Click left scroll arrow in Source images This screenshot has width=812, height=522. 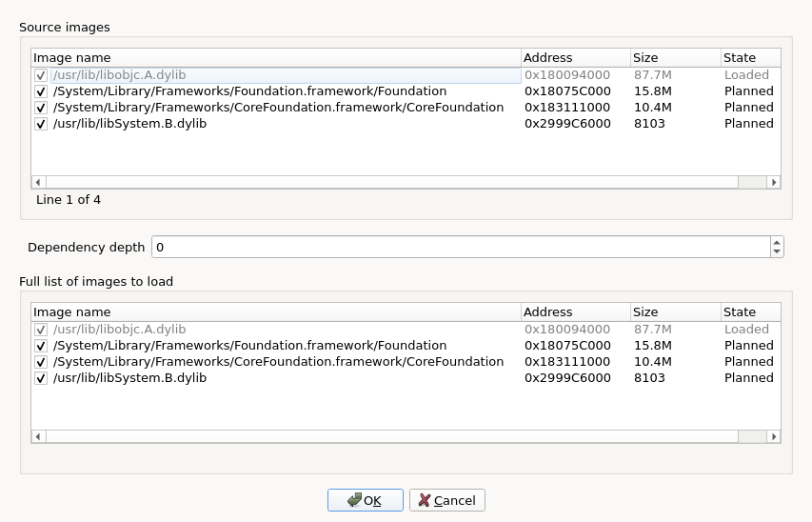(x=38, y=182)
